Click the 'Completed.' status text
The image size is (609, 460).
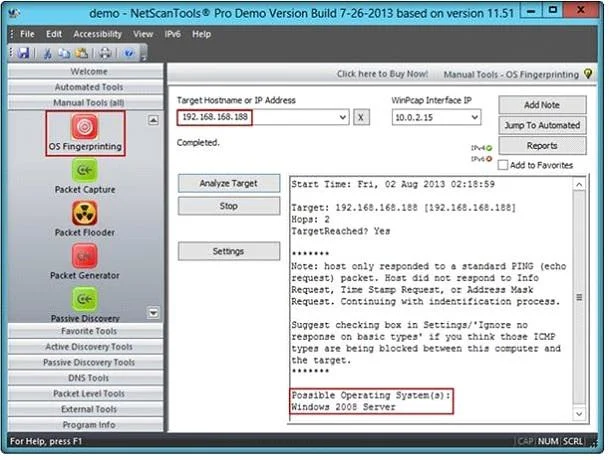[198, 143]
